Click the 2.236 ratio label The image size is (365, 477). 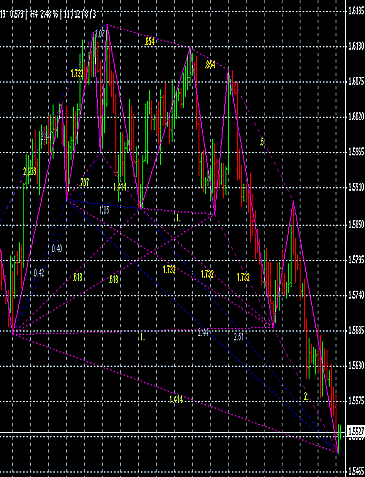coord(30,172)
